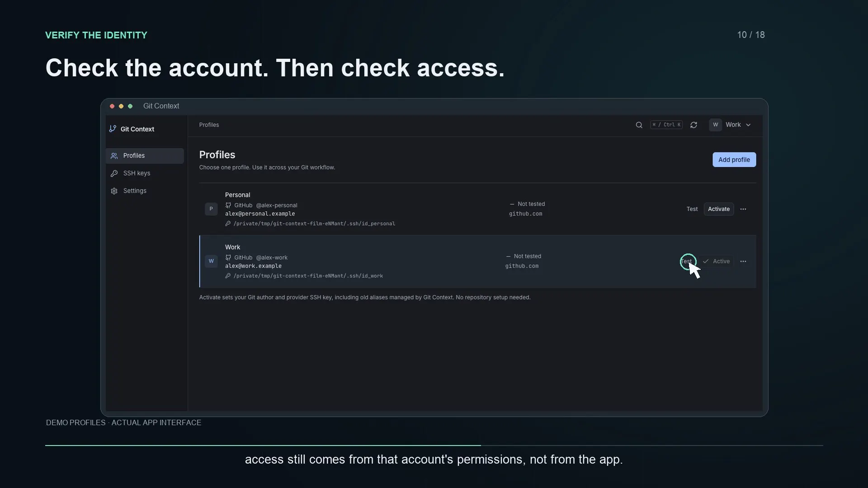Click the P avatar of Personal profile
This screenshot has height=488, width=868.
coord(211,209)
